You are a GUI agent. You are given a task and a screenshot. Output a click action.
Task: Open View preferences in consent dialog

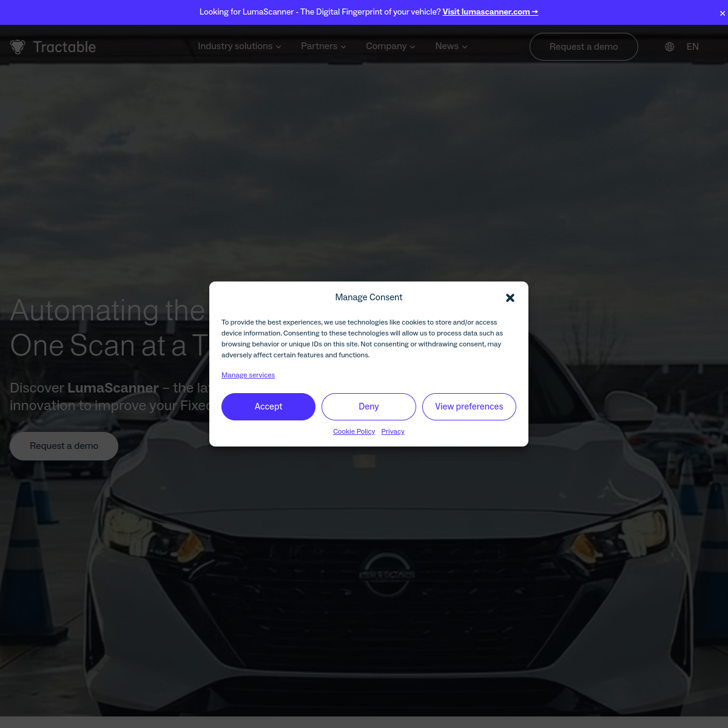pos(469,406)
